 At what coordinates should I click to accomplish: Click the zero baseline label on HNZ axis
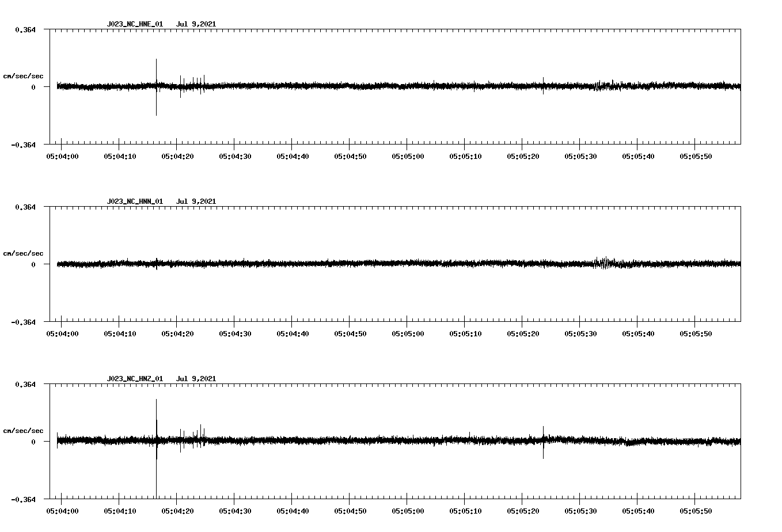click(33, 442)
